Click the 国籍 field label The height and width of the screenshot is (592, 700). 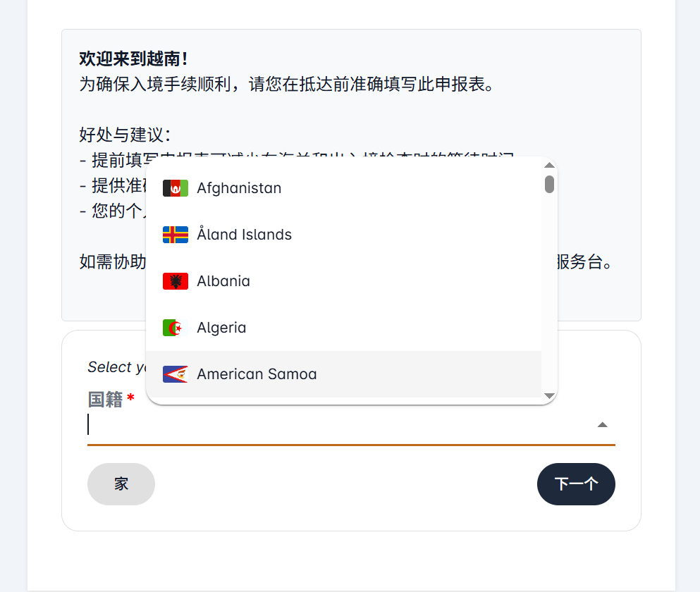(x=105, y=400)
